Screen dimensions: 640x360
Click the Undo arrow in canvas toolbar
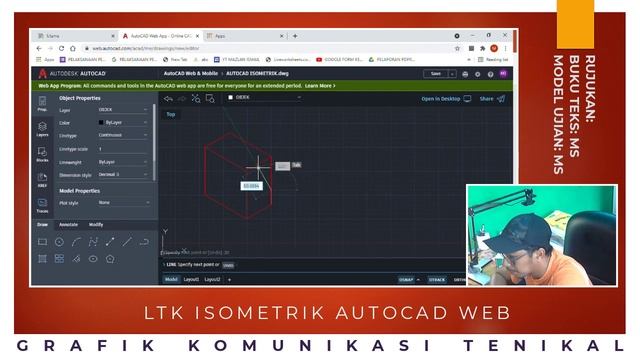[168, 99]
